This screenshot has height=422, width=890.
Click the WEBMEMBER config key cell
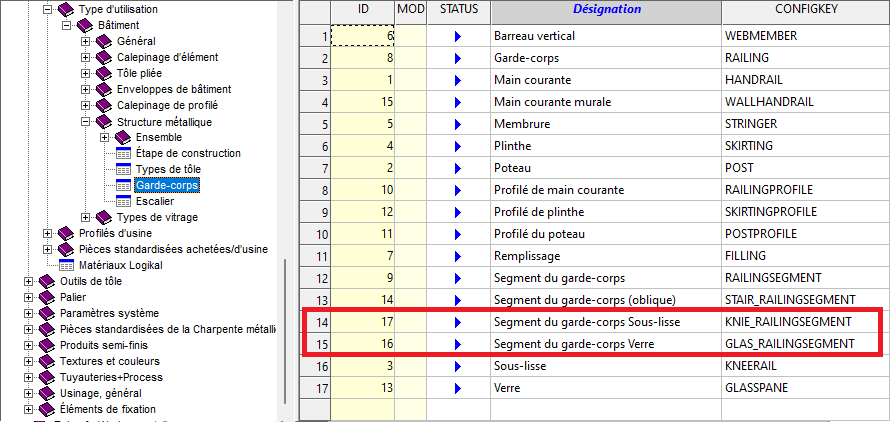click(x=806, y=36)
